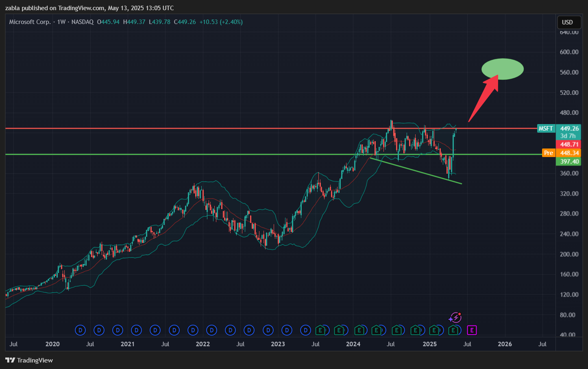Screen dimensions: 588x369
Task: Open the green E earnings icon just after Jul 2024
Action: coord(396,330)
